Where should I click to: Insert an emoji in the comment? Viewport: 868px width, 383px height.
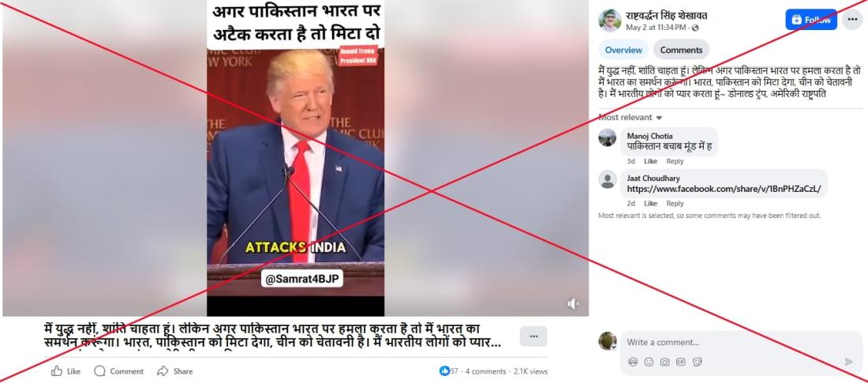click(x=649, y=362)
